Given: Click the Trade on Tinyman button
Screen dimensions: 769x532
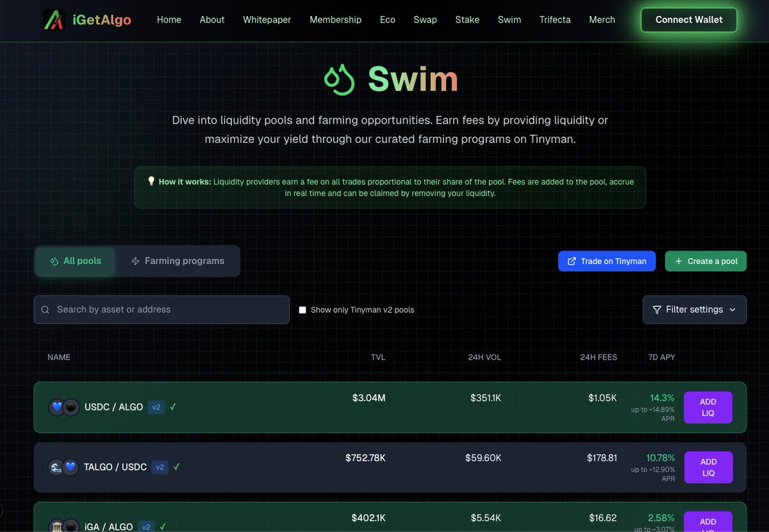Looking at the screenshot, I should pyautogui.click(x=607, y=261).
